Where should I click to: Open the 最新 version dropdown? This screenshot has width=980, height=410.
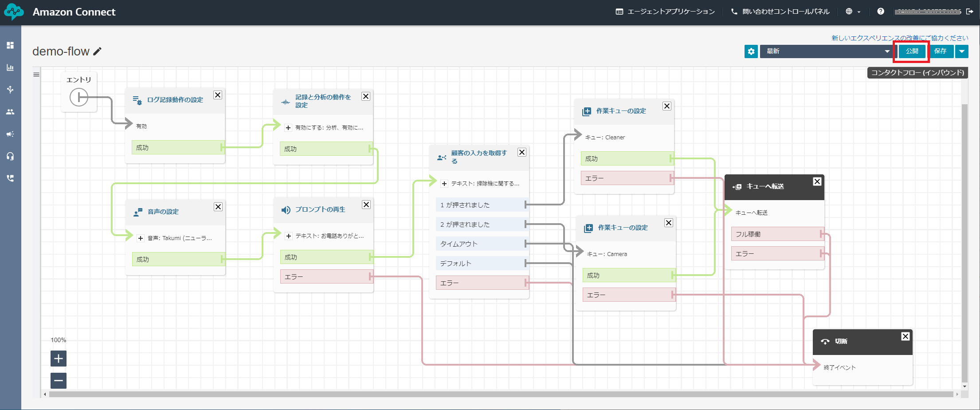tap(827, 51)
